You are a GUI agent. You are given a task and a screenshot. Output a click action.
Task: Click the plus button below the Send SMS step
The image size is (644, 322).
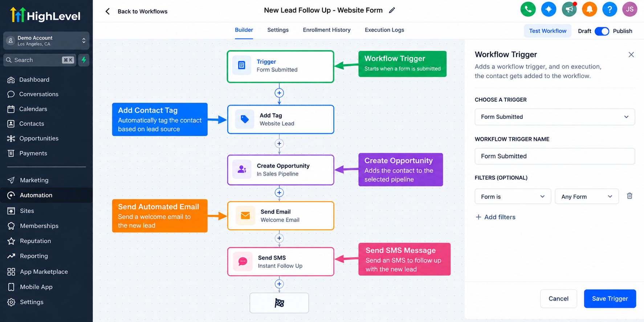click(x=279, y=284)
